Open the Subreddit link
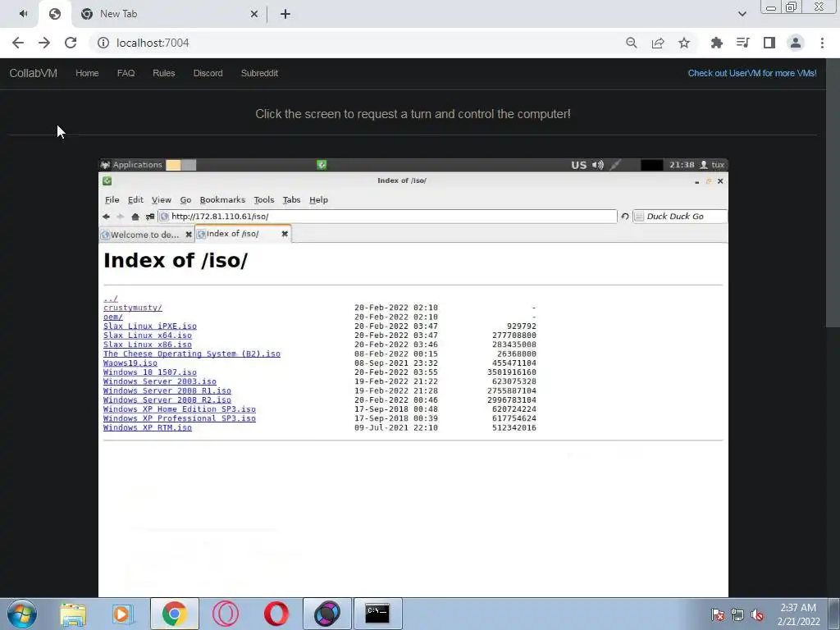Image resolution: width=840 pixels, height=630 pixels. tap(259, 73)
